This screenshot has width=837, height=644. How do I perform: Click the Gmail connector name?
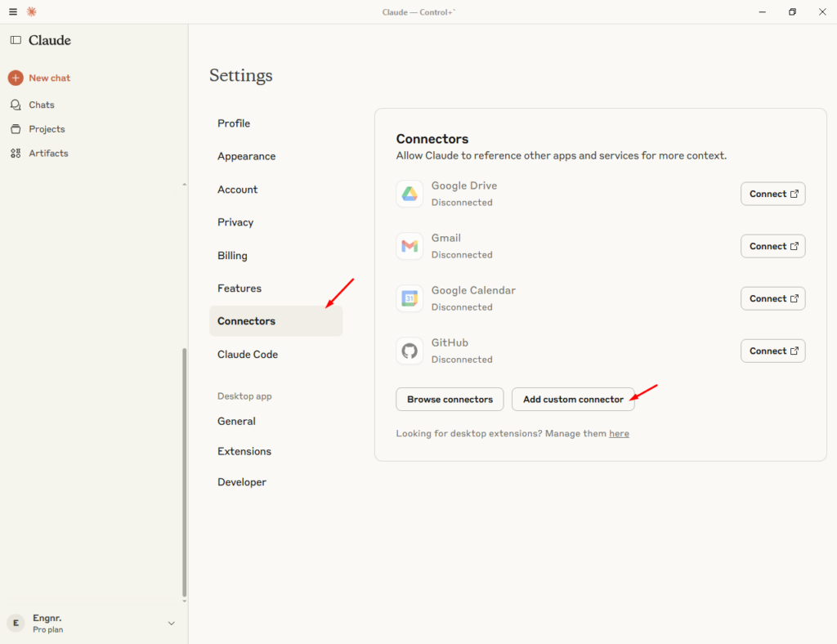pyautogui.click(x=446, y=238)
